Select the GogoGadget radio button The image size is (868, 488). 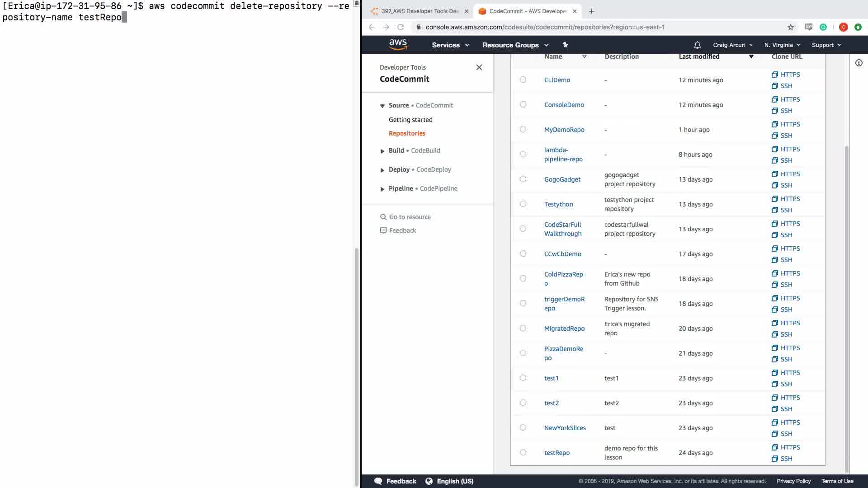pyautogui.click(x=523, y=179)
